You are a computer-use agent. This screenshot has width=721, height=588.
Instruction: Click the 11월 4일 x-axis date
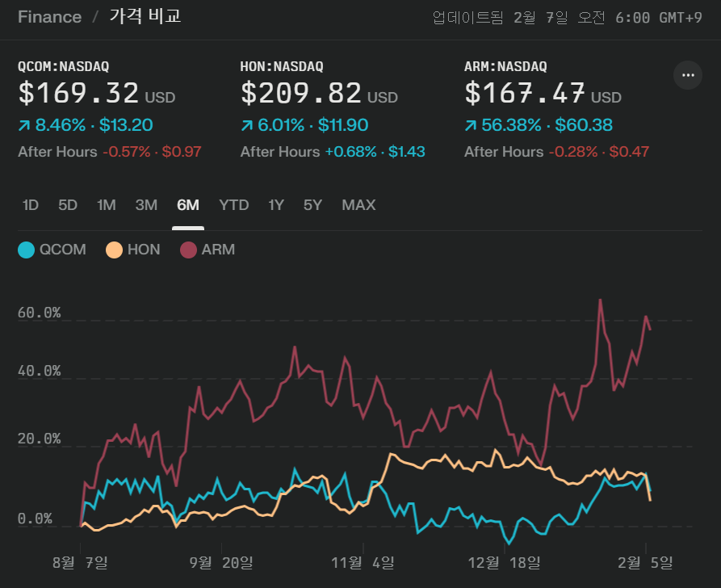[363, 562]
